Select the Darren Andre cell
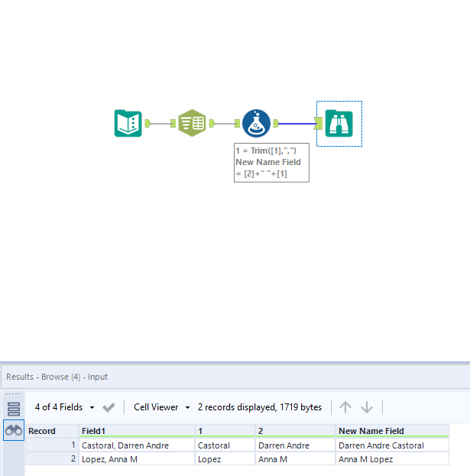The width and height of the screenshot is (470, 476). pos(295,445)
